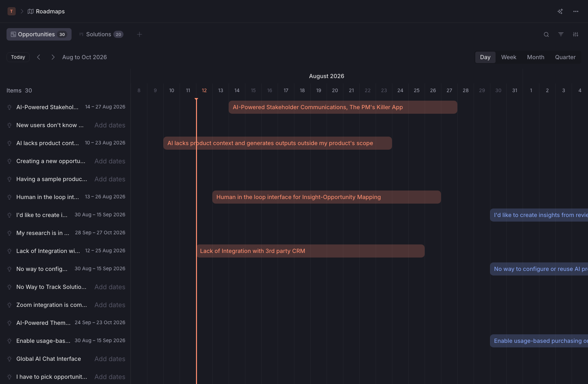Image resolution: width=588 pixels, height=384 pixels.
Task: Select the Quarter zoom level
Action: [565, 57]
